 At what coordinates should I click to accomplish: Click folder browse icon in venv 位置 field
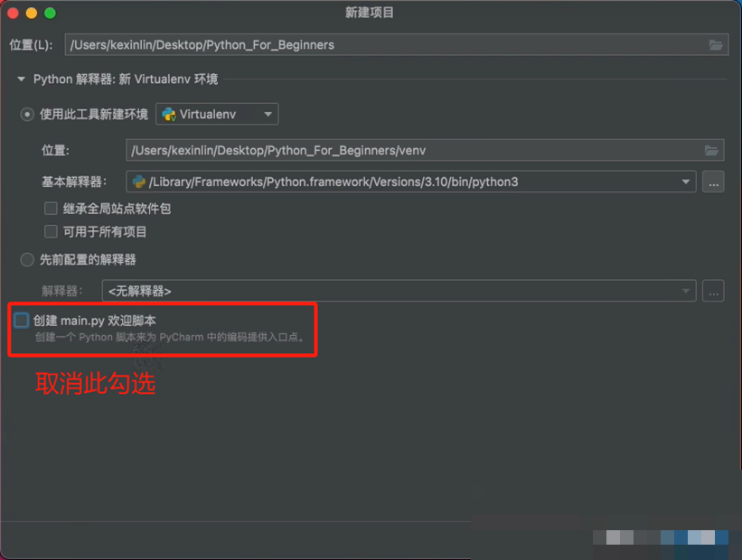click(711, 151)
